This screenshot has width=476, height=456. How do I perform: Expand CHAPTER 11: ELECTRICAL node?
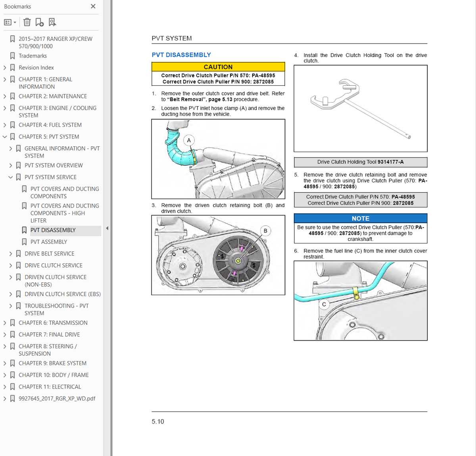5,387
